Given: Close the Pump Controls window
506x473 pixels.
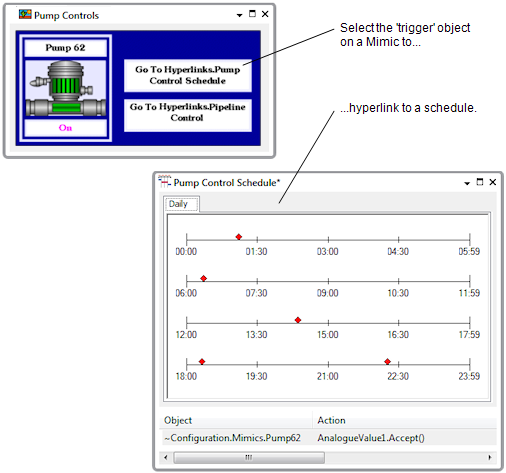Looking at the screenshot, I should (265, 14).
